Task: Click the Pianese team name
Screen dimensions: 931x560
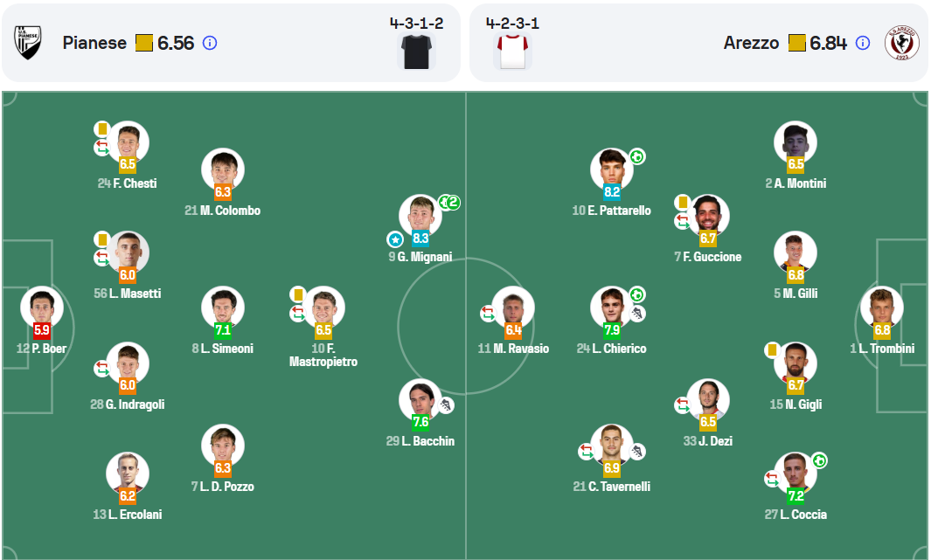Action: [x=94, y=43]
